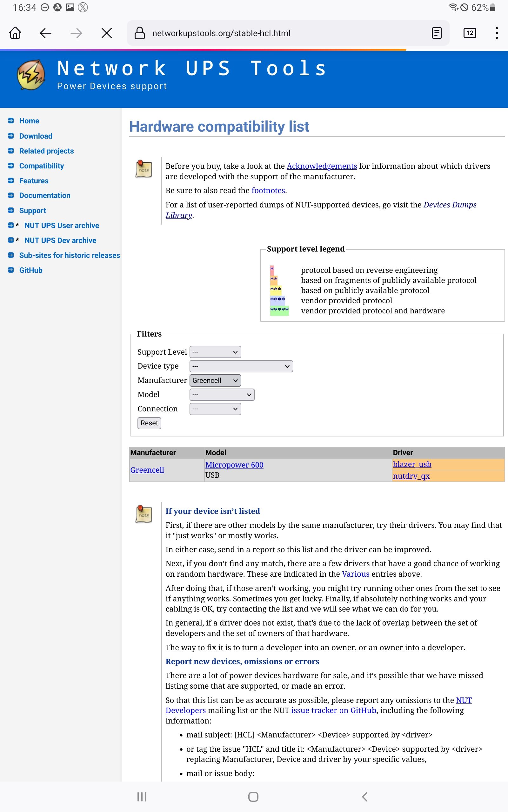Image resolution: width=508 pixels, height=812 pixels.
Task: Open the tab switcher showing 12 tabs
Action: click(x=469, y=33)
